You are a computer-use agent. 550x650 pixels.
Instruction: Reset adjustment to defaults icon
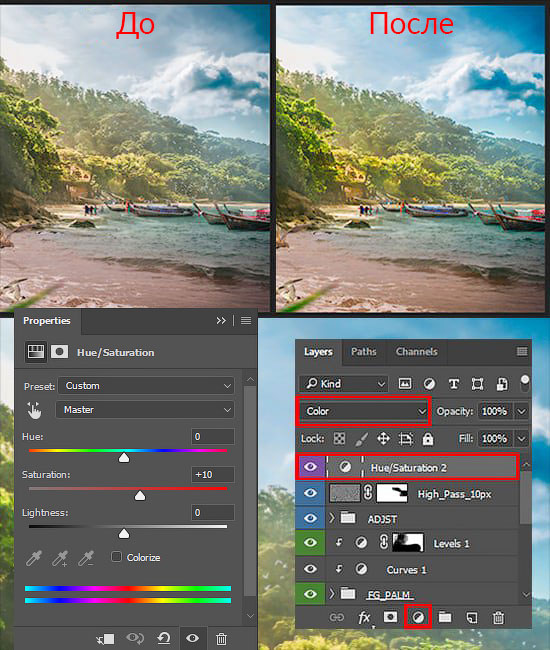point(164,638)
